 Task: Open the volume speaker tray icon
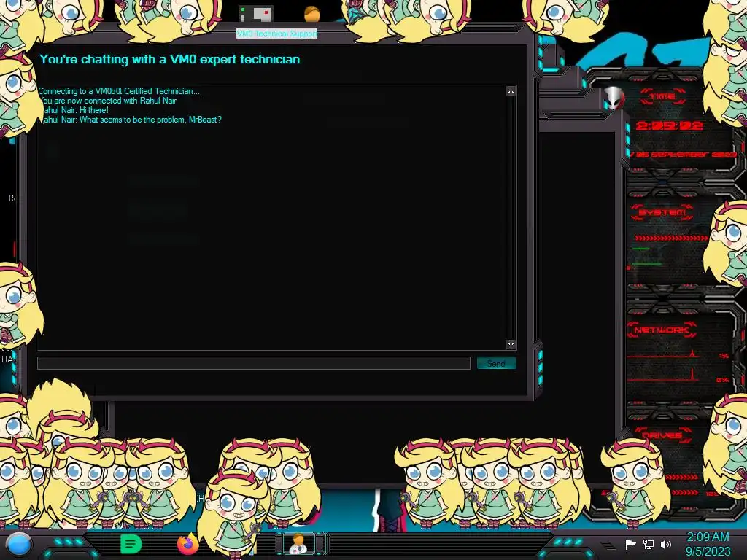coord(666,544)
